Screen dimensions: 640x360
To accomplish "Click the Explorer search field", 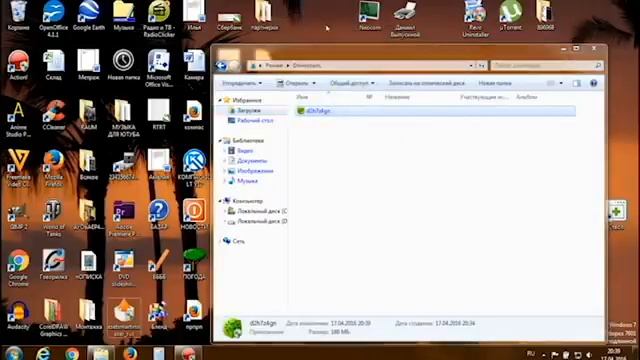I will click(x=547, y=65).
